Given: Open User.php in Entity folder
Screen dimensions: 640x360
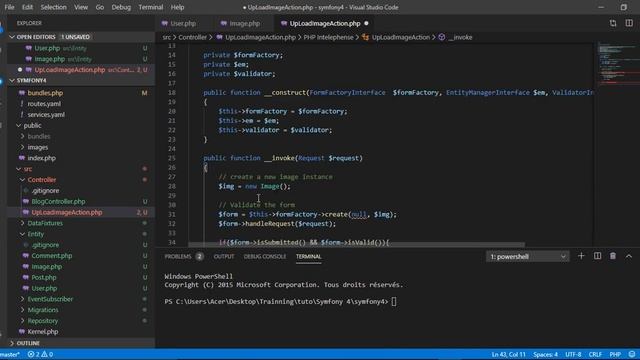Looking at the screenshot, I should (x=44, y=288).
